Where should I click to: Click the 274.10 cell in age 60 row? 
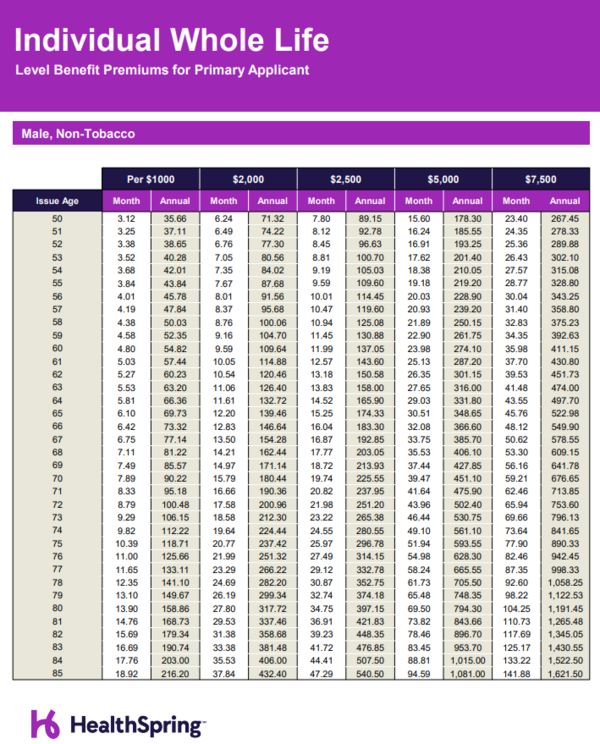468,349
